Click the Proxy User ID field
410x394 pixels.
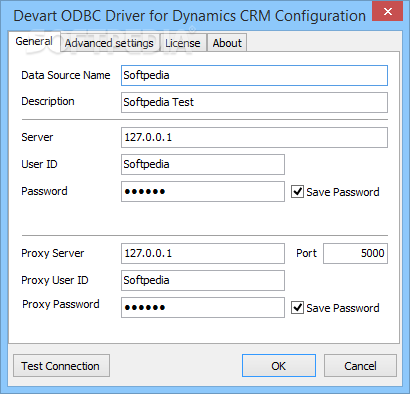point(203,280)
